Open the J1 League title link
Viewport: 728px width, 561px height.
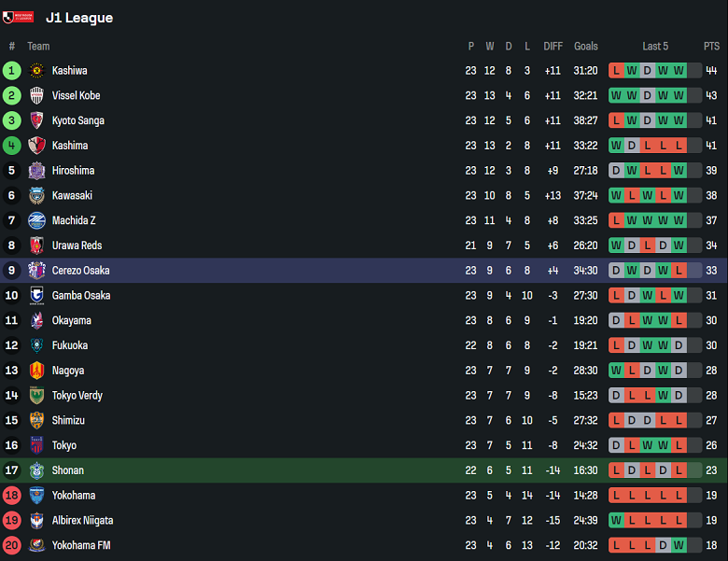[x=79, y=18]
